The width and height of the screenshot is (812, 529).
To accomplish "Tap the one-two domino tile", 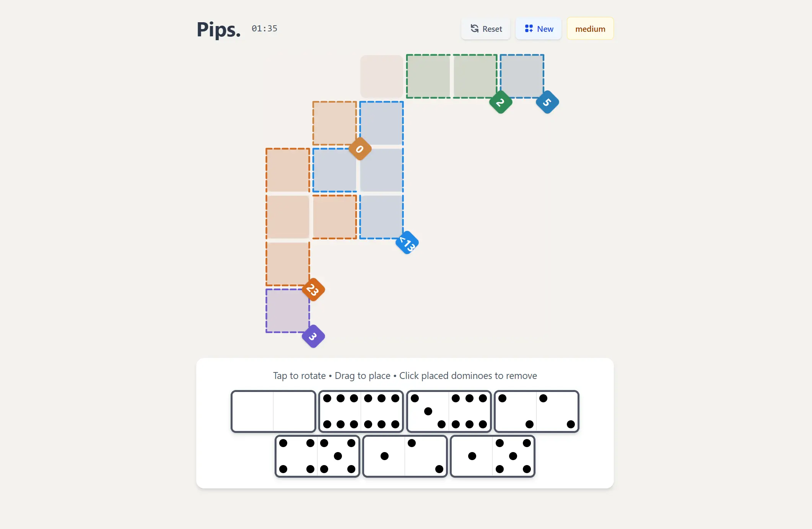I will coord(405,456).
